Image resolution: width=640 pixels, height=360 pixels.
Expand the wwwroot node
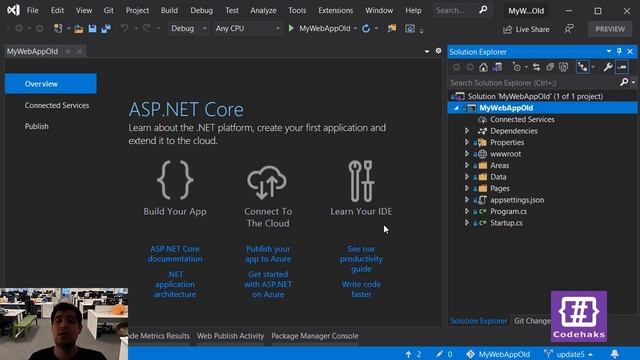click(x=467, y=154)
